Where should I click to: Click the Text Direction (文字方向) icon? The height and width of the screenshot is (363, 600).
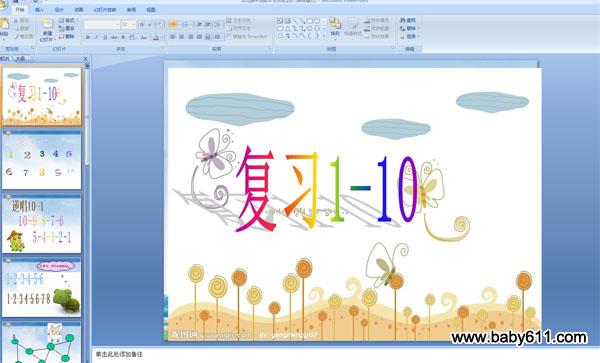pyautogui.click(x=229, y=20)
